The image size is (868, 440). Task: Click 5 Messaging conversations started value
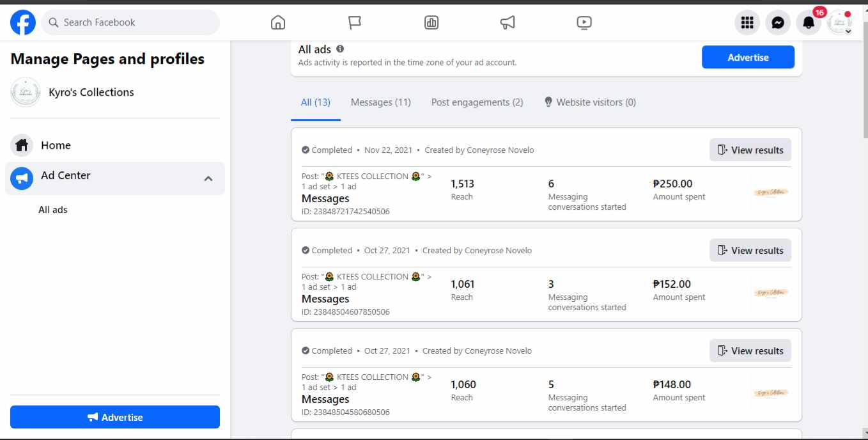coord(551,384)
